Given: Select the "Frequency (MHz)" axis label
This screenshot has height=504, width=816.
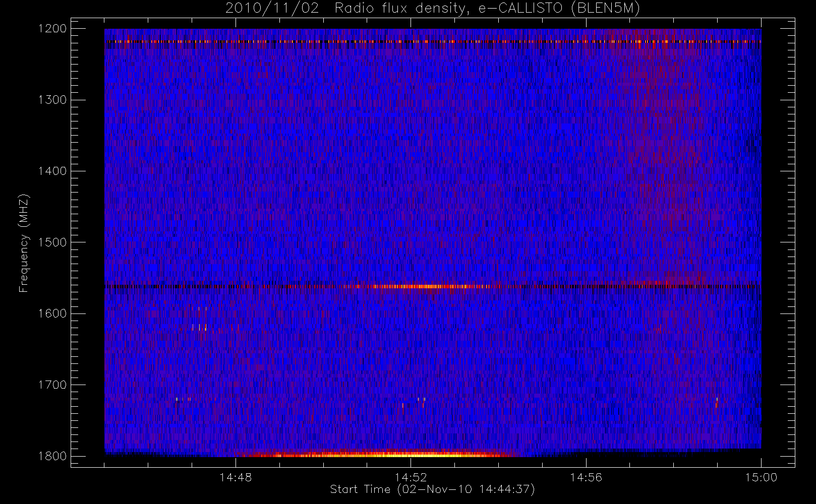Looking at the screenshot, I should coord(24,243).
